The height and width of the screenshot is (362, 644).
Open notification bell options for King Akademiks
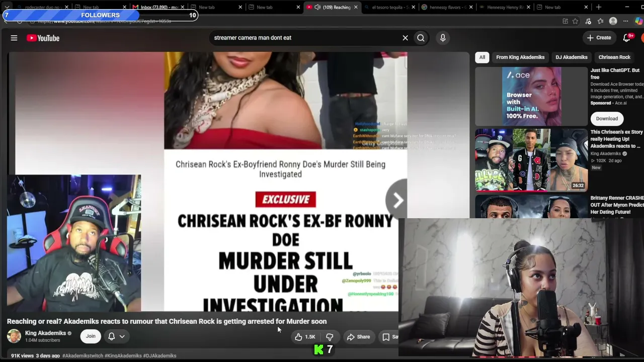pyautogui.click(x=116, y=336)
